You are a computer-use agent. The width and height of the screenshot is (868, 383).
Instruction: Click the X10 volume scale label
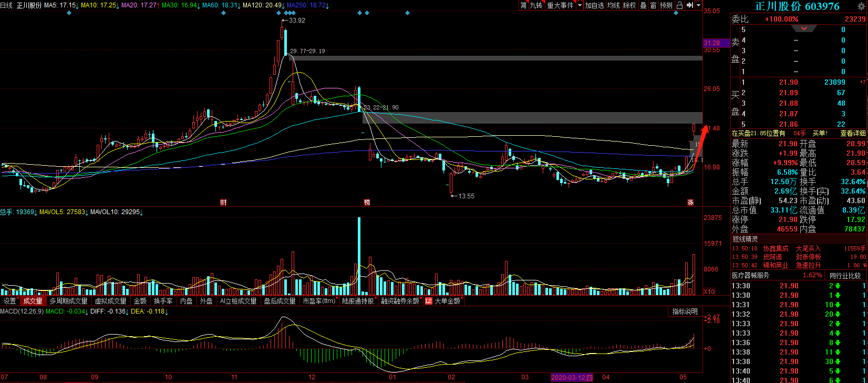point(709,291)
